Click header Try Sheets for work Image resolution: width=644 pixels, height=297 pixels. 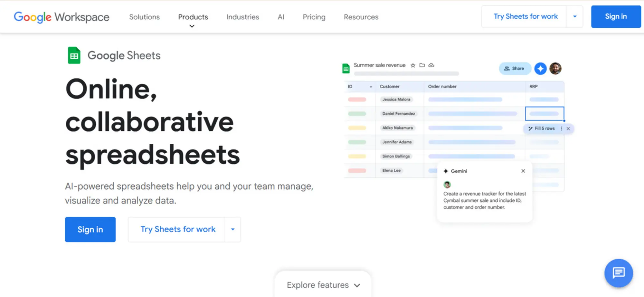point(526,16)
